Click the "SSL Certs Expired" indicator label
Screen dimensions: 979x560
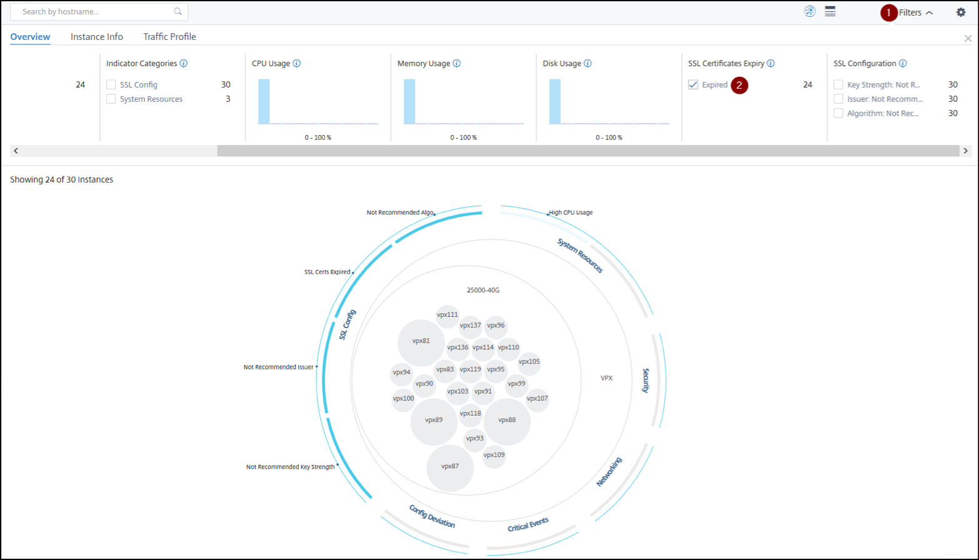tap(327, 272)
